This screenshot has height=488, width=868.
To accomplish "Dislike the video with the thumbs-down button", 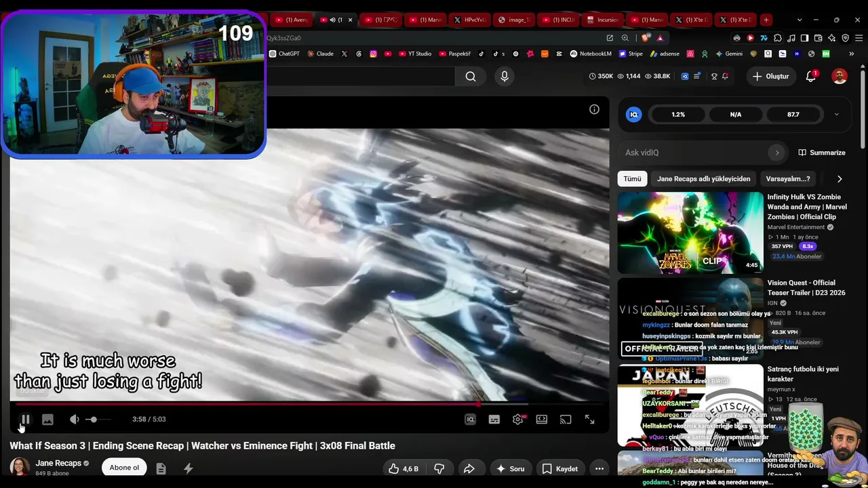I will coord(439,468).
